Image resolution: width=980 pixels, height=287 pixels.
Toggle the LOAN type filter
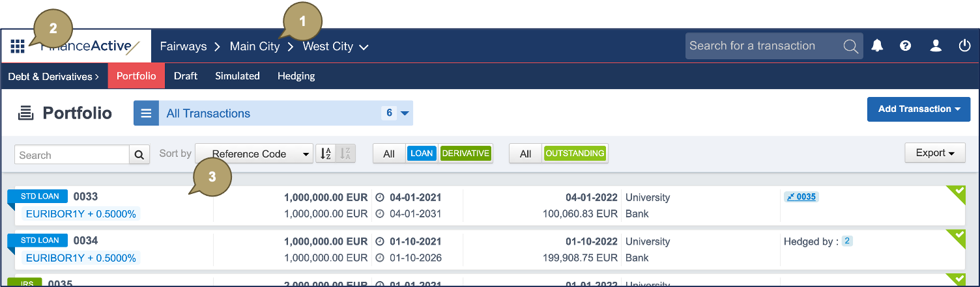tap(422, 154)
